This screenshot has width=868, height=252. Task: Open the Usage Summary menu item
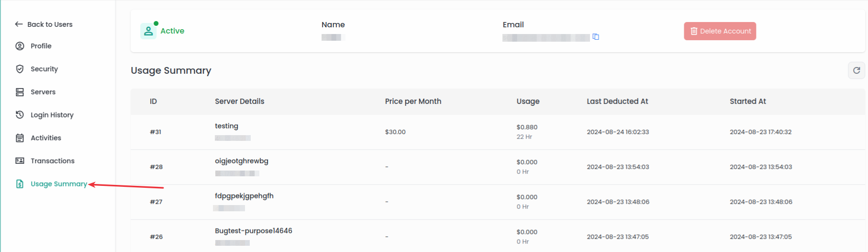point(58,184)
